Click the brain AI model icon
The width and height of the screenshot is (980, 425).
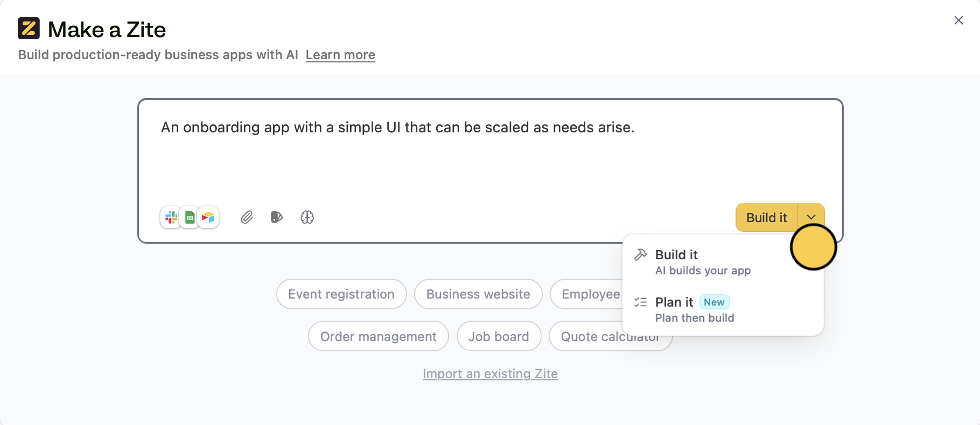[x=307, y=217]
